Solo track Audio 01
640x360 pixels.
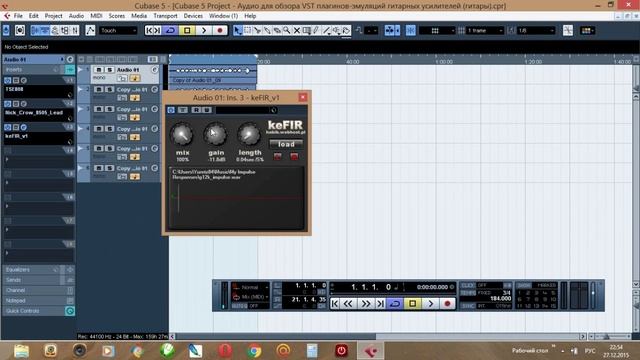[x=109, y=70]
